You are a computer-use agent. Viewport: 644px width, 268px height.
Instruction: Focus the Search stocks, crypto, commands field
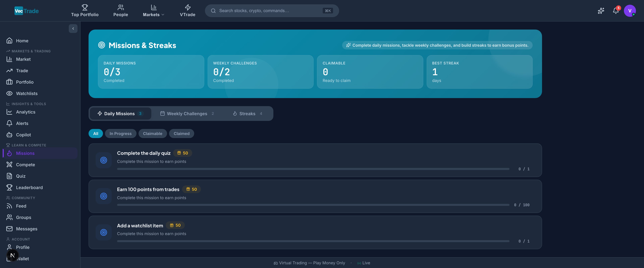pyautogui.click(x=272, y=11)
